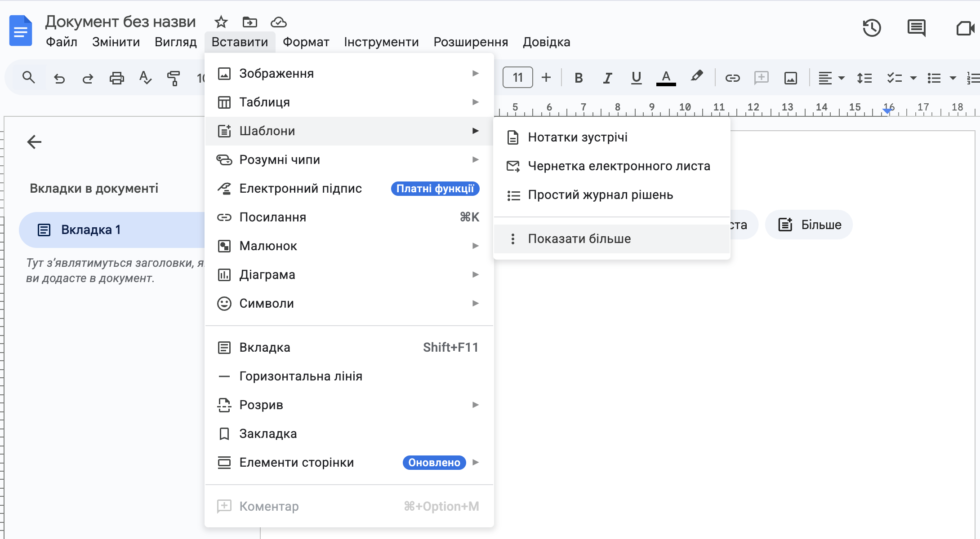Click the print icon in toolbar
This screenshot has width=980, height=539.
(116, 78)
